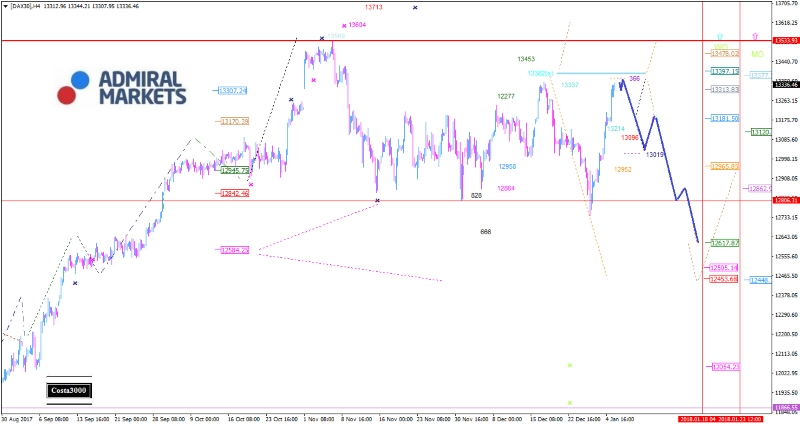Click the dark X marker at chart top
Screen dimensions: 800x426
coord(415,7)
